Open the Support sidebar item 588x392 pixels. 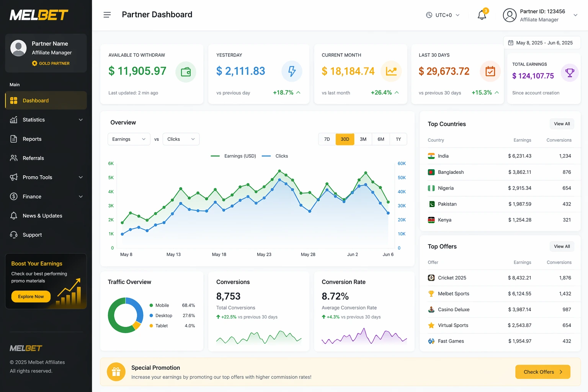tap(46, 235)
